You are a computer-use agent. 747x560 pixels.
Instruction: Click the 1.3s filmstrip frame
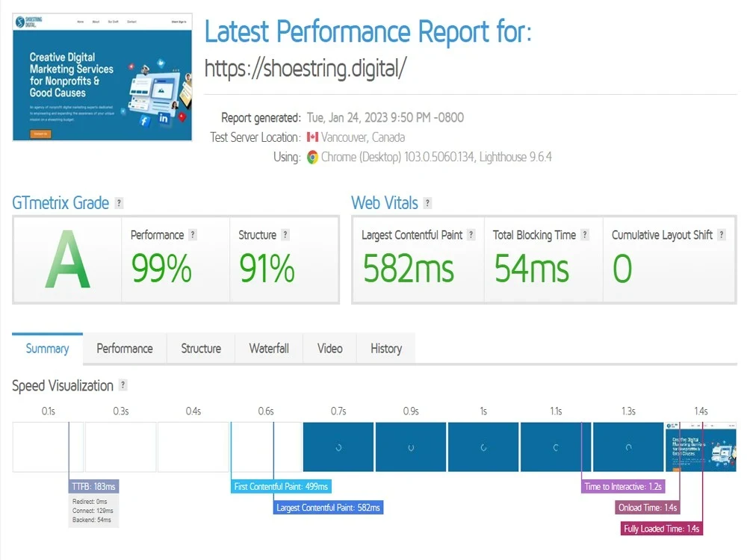point(628,447)
